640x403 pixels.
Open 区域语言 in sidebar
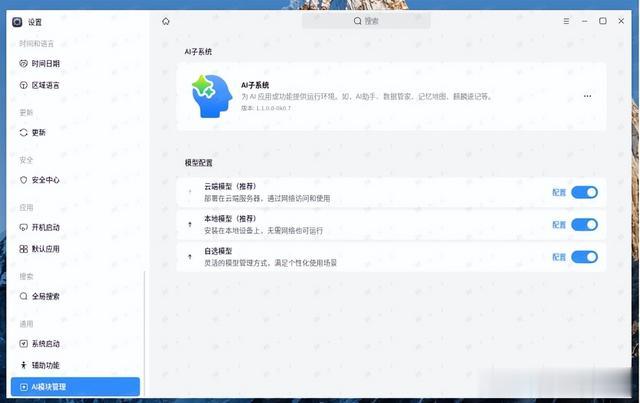(75, 85)
